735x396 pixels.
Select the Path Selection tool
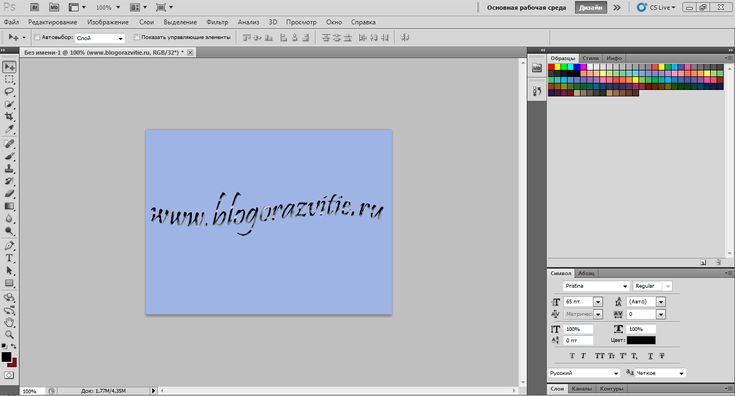(x=9, y=270)
